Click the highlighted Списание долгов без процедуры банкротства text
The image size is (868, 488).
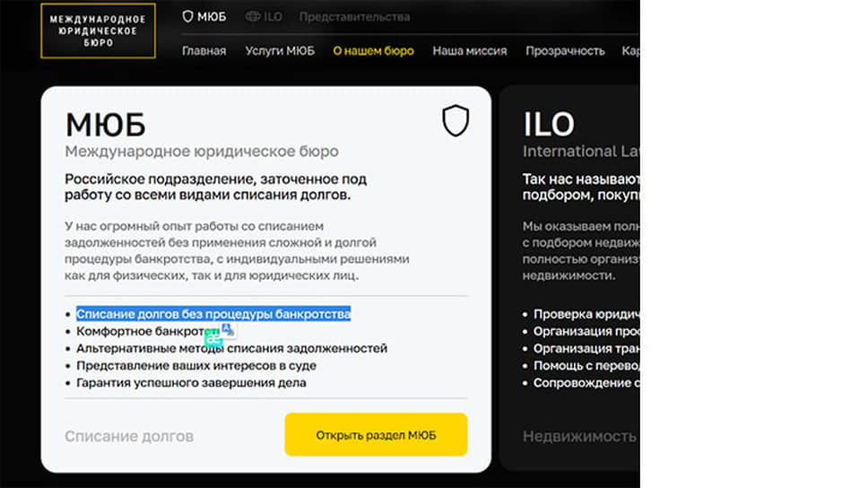pyautogui.click(x=213, y=314)
